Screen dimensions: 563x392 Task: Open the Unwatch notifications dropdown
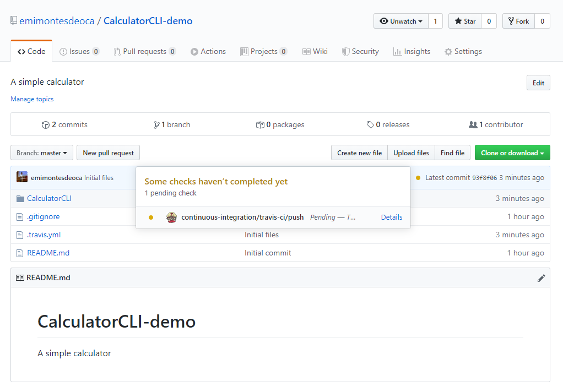[x=401, y=21]
